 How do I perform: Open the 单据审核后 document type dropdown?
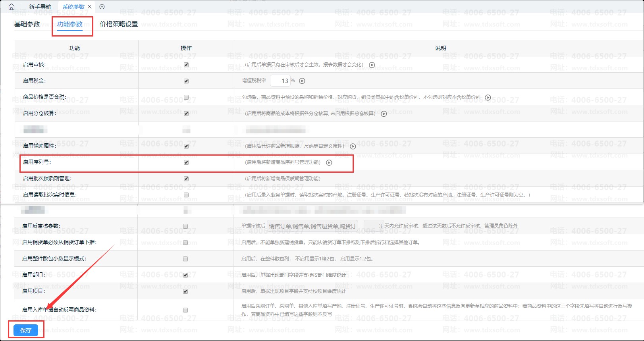point(312,226)
